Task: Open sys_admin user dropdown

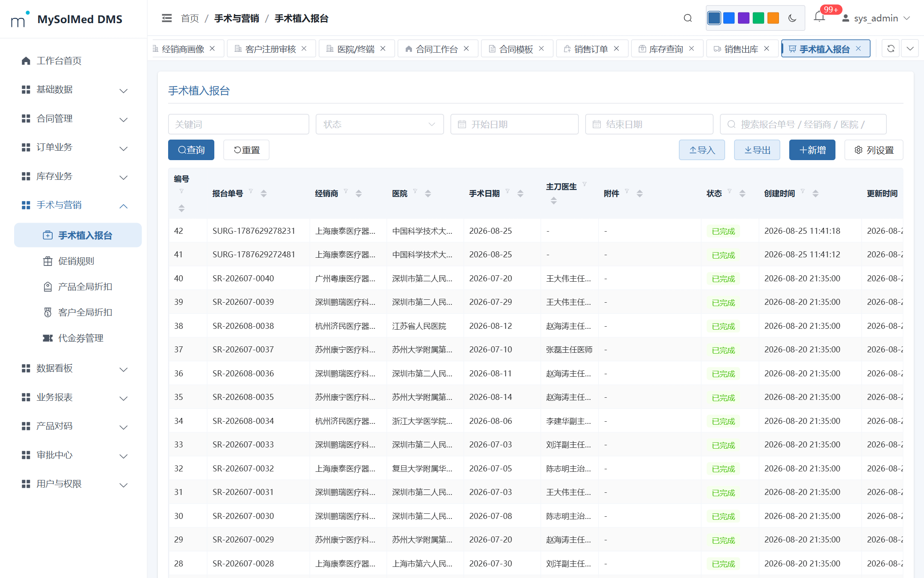Action: [x=875, y=18]
